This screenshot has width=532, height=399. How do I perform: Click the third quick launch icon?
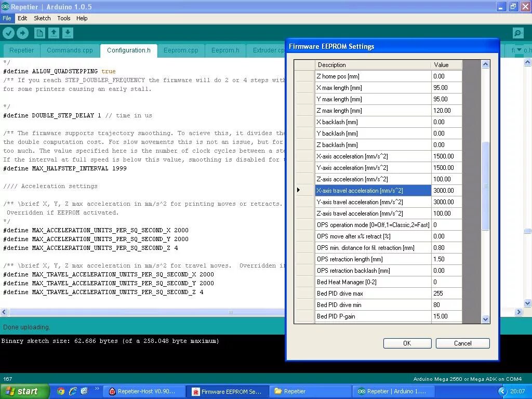click(x=84, y=391)
